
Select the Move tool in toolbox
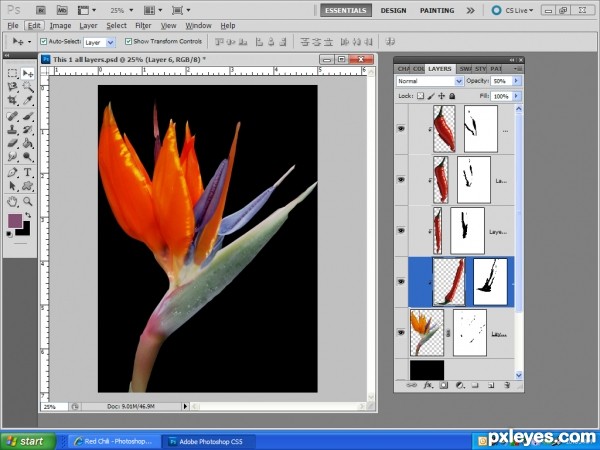pyautogui.click(x=27, y=73)
